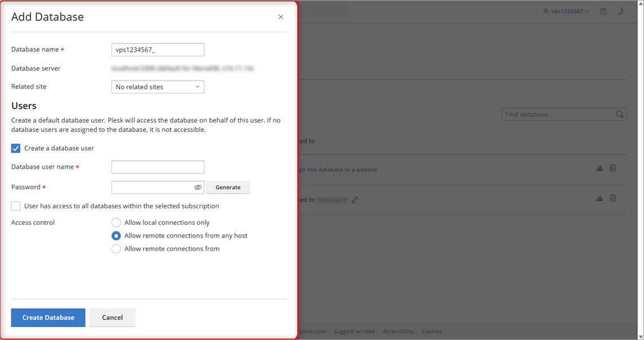Choose Allow remote connections from option
Screen dimensions: 644x340
[116, 249]
